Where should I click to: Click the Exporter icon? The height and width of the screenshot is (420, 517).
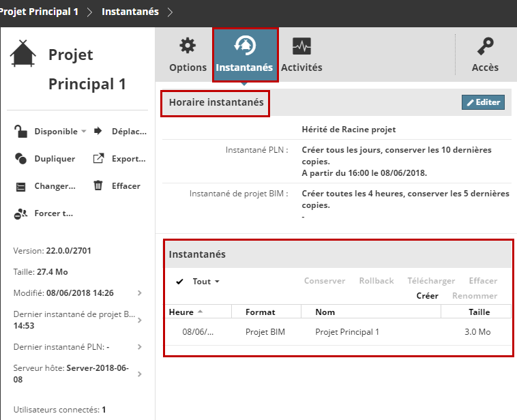point(98,159)
